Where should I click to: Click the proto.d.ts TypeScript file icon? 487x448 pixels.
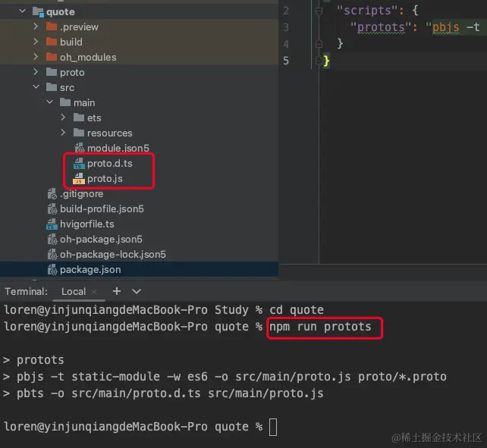[79, 163]
